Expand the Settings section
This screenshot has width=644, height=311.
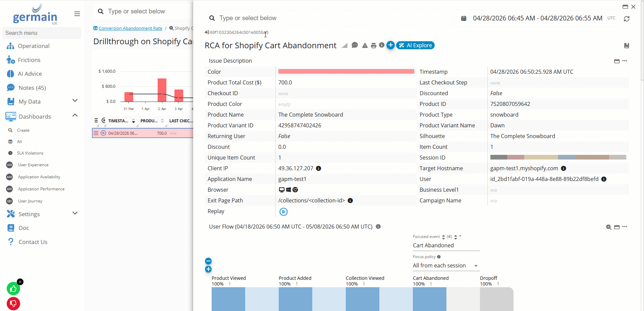(x=75, y=213)
